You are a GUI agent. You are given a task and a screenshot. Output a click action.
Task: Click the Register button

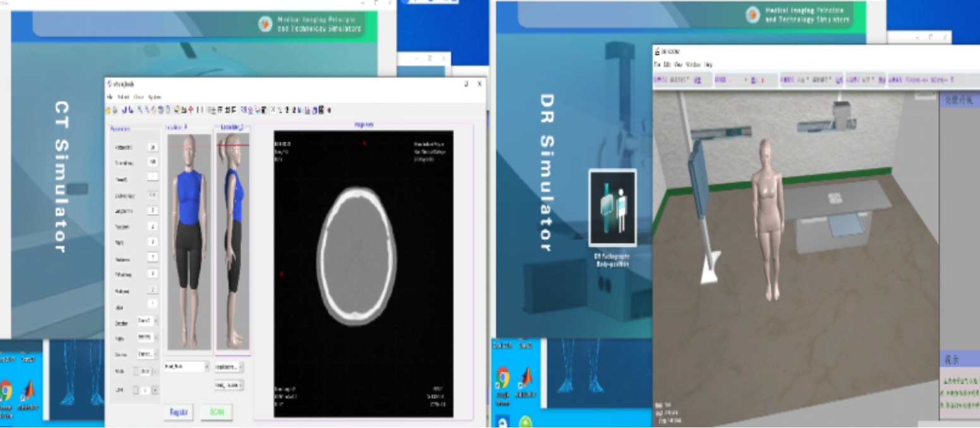tap(179, 412)
